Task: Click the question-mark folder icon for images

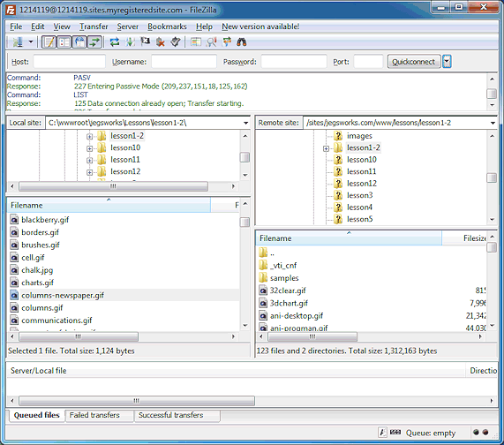Action: coord(338,136)
